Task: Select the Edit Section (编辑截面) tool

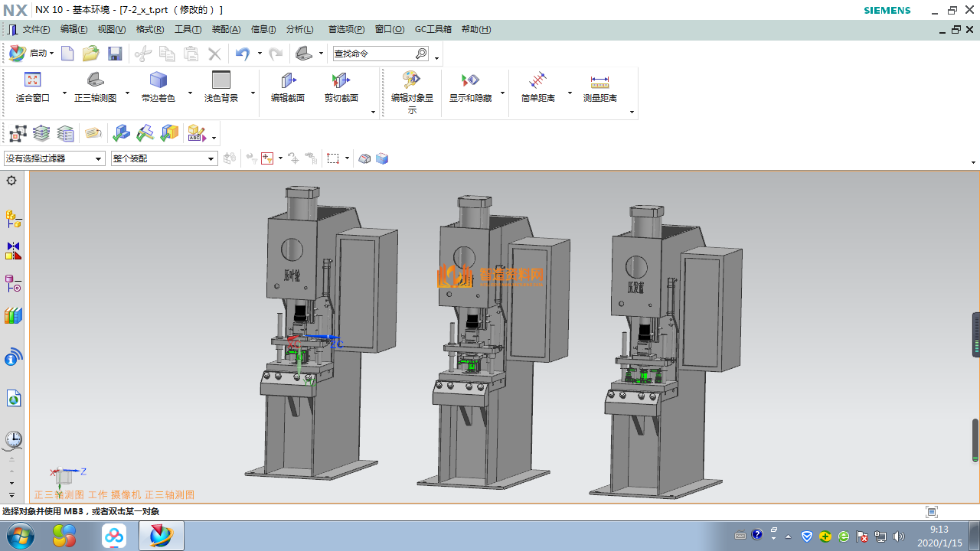Action: point(288,80)
